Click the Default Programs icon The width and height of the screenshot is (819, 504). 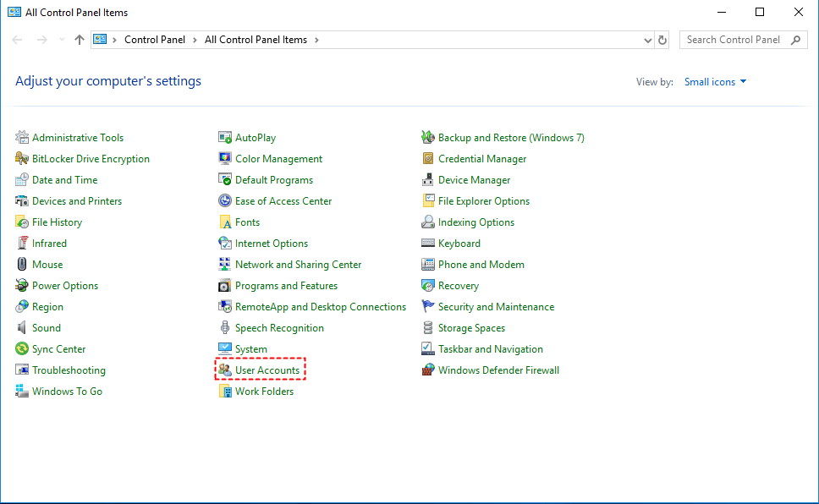(225, 179)
